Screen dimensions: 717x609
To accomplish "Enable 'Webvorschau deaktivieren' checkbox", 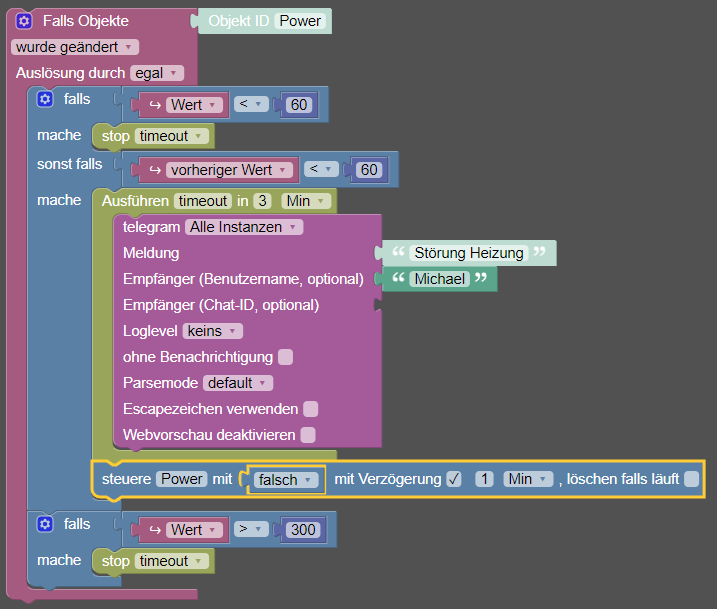I will pos(308,435).
